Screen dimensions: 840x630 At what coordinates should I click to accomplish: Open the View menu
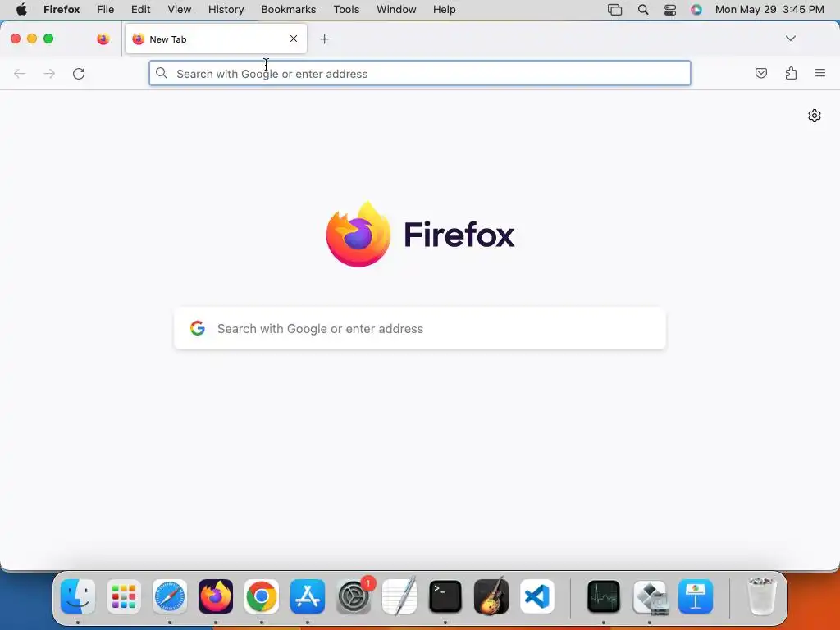tap(180, 10)
